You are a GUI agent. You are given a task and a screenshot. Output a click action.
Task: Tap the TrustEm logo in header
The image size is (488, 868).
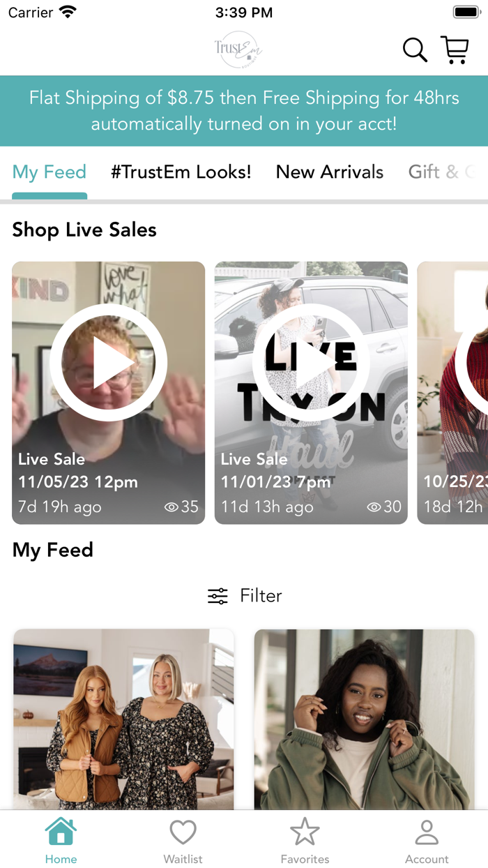[x=238, y=50]
